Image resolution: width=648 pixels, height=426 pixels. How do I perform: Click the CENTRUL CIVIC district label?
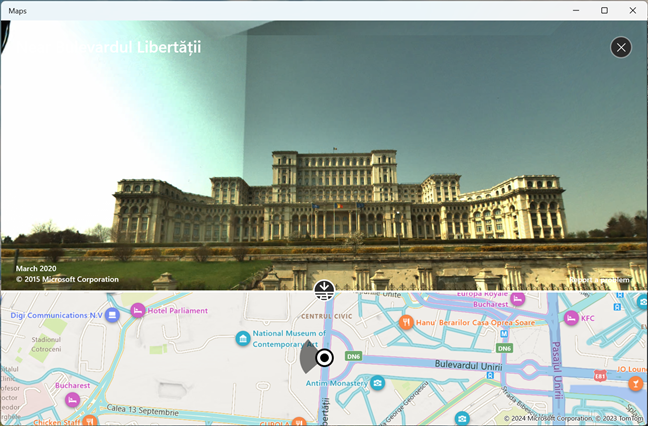click(x=326, y=317)
